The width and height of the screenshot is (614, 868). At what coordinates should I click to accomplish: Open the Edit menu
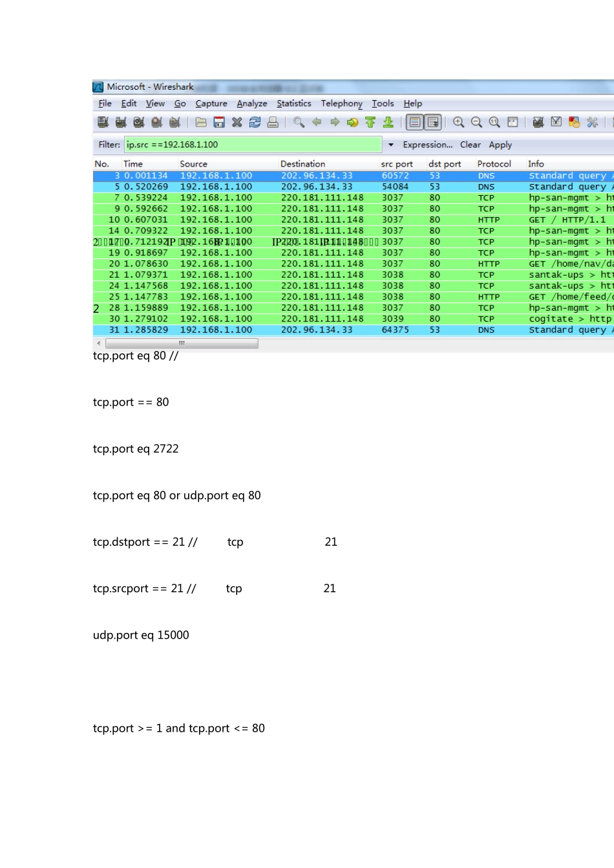pos(129,103)
